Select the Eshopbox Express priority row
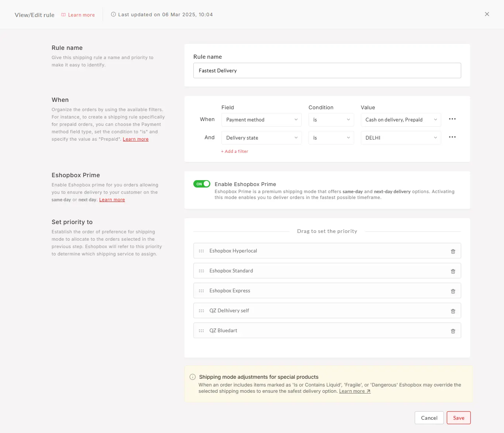504x433 pixels. [x=327, y=291]
